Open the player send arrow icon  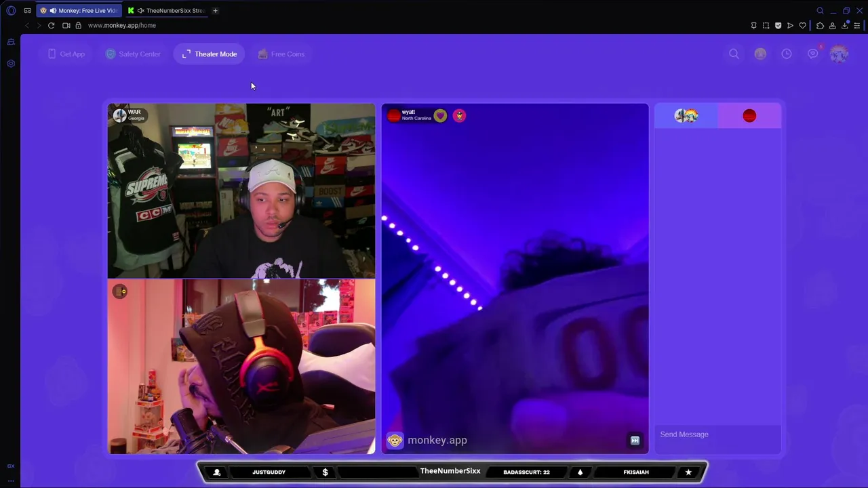790,26
